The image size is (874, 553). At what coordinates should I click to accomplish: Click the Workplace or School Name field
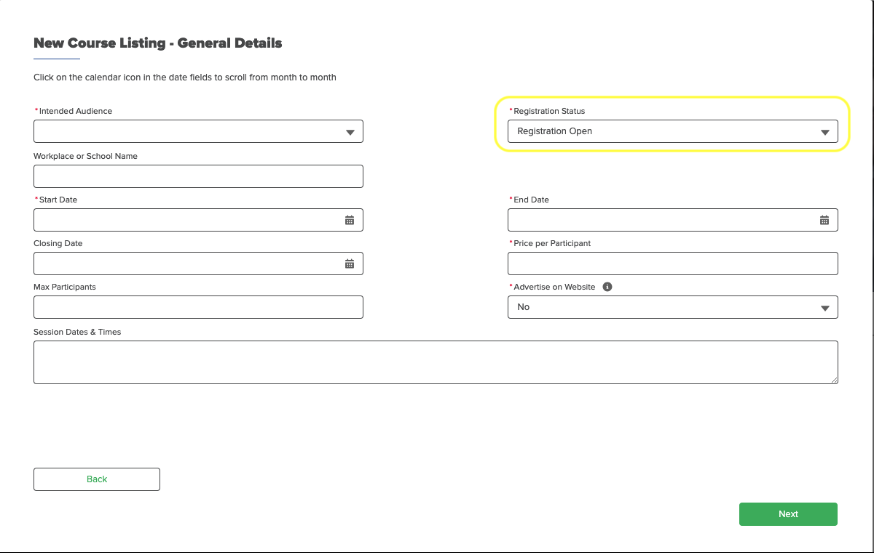[x=198, y=176]
